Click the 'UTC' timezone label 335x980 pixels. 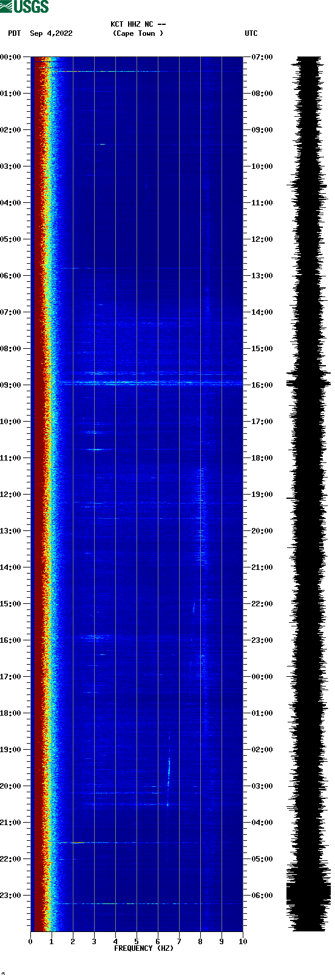[251, 33]
